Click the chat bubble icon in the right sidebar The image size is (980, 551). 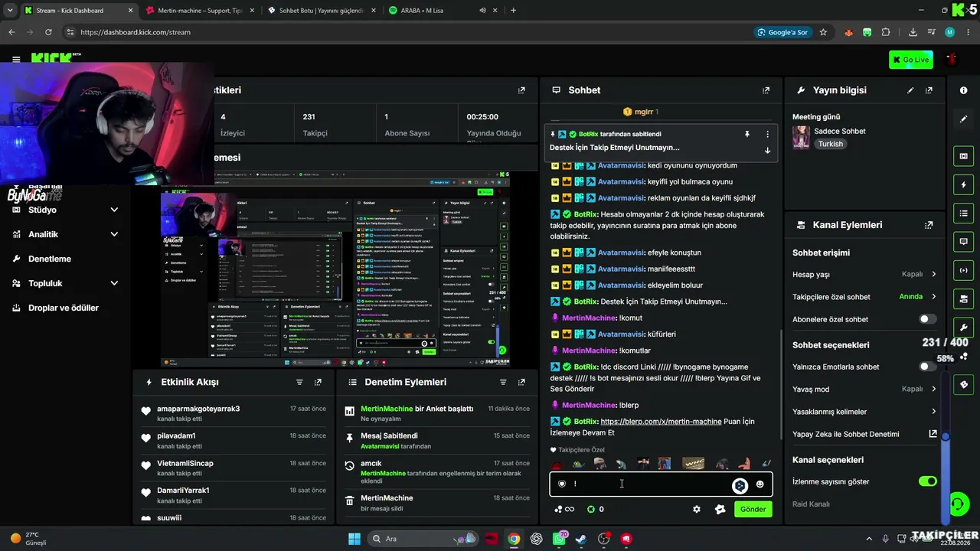point(963,241)
